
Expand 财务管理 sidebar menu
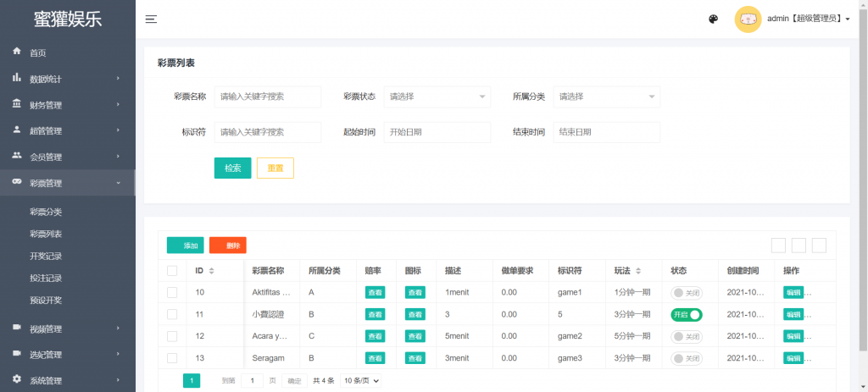(x=68, y=105)
